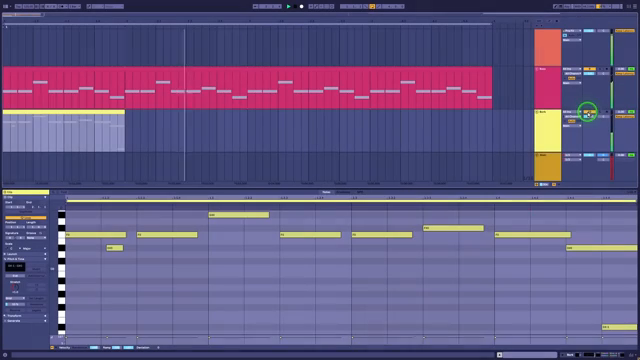The image size is (640, 360).
Task: Fold the Main track with its arrow
Action: 536,155
